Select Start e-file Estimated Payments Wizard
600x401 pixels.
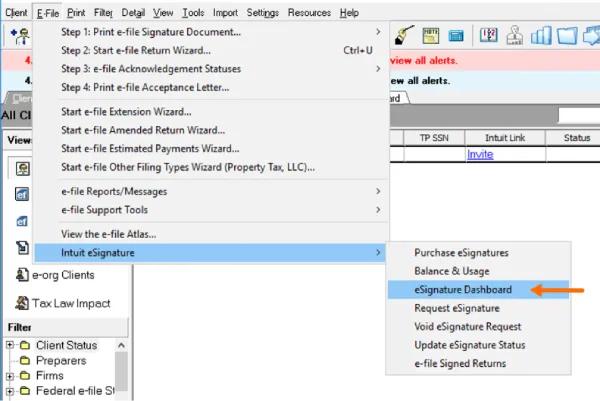(211, 148)
